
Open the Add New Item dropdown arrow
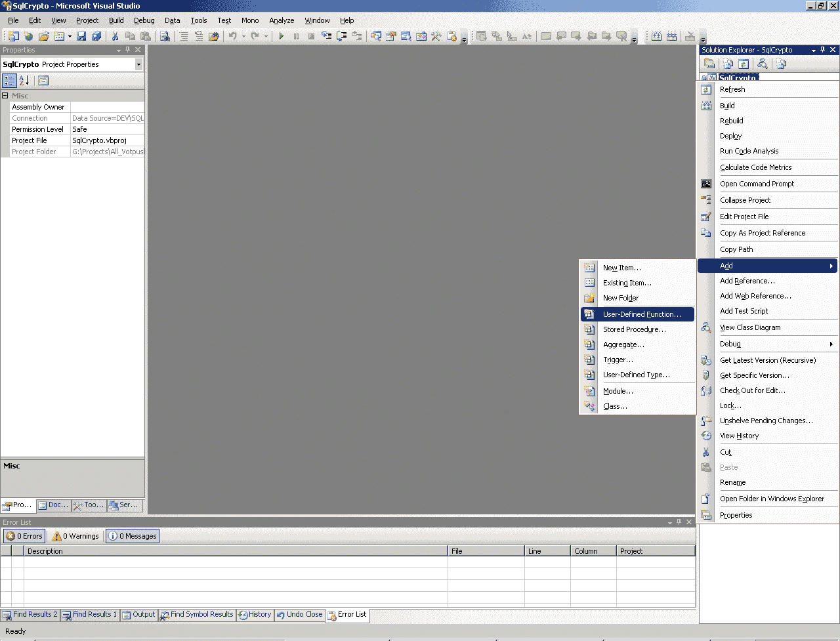70,37
